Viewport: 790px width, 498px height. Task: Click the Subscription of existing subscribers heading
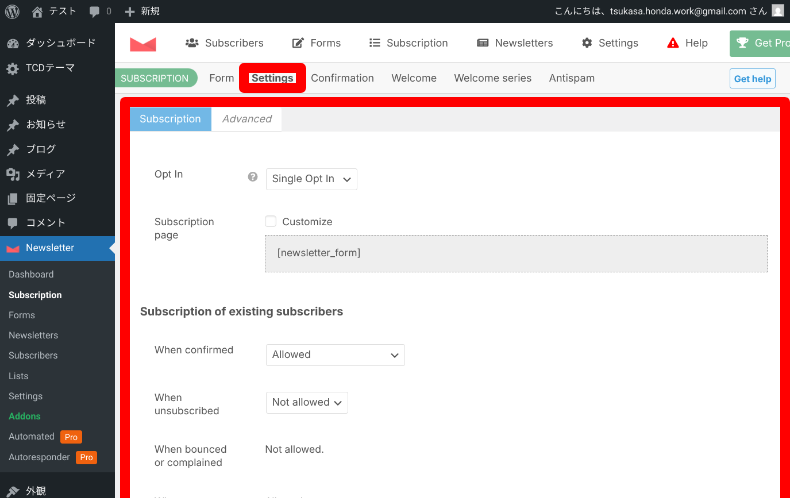click(241, 312)
